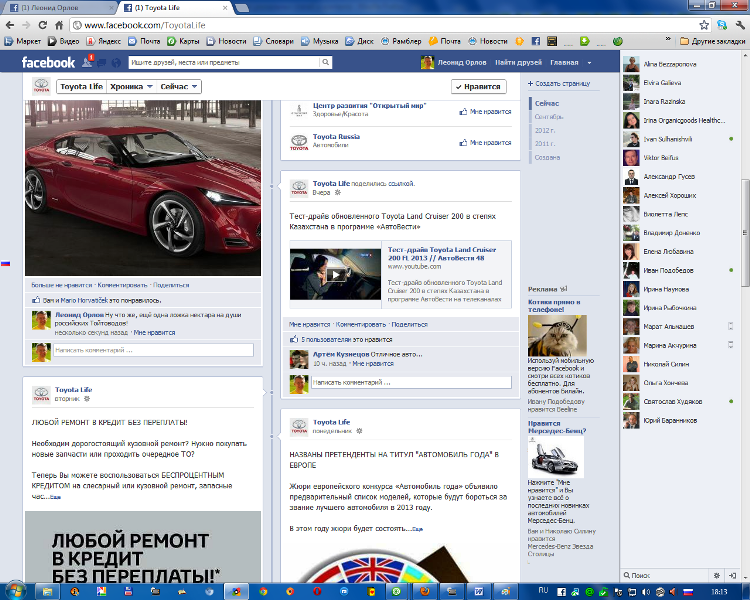Click thumbs-up icon next to Toyota Russia
This screenshot has height=600, width=750.
(463, 142)
